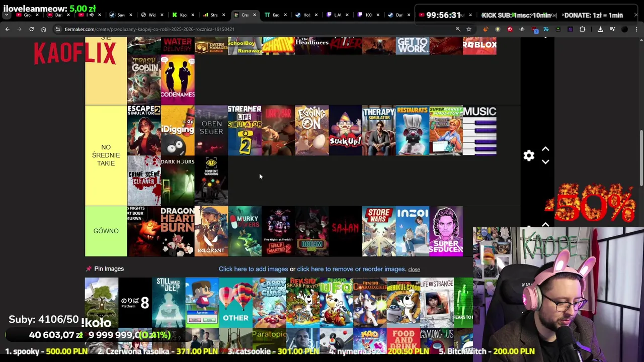Pick the MUSIC thumbnail
Viewport: 644px width, 362px height.
(x=479, y=130)
